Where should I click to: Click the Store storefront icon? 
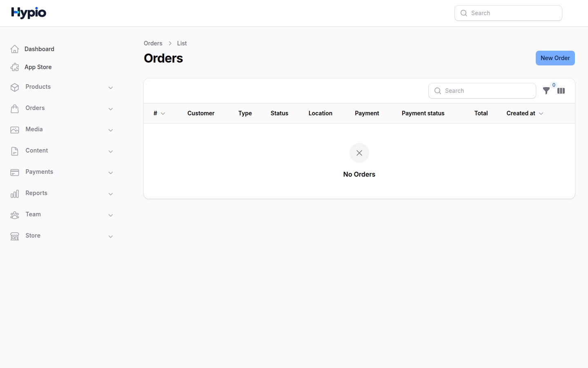tap(15, 236)
